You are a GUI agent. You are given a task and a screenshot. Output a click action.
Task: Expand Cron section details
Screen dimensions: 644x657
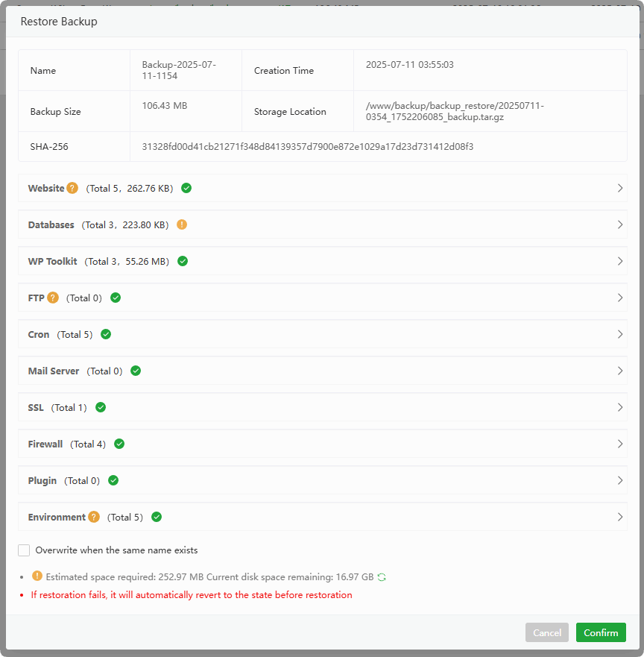[x=620, y=334]
